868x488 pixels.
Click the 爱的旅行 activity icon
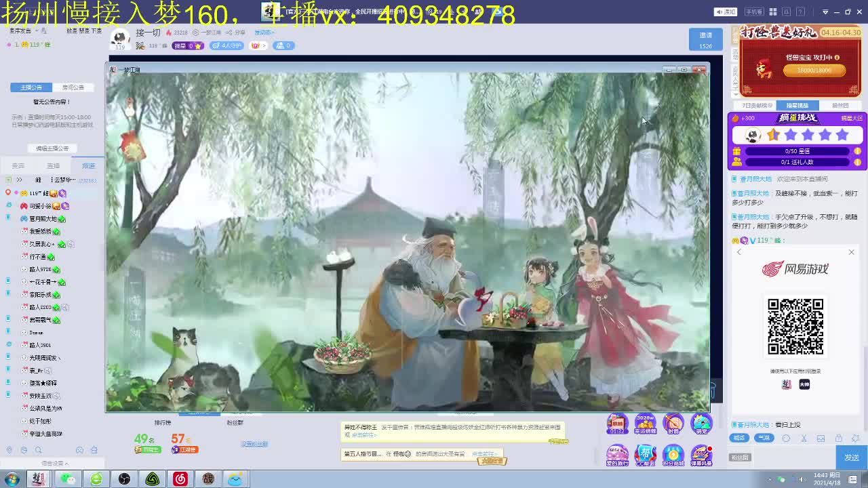pos(617,455)
